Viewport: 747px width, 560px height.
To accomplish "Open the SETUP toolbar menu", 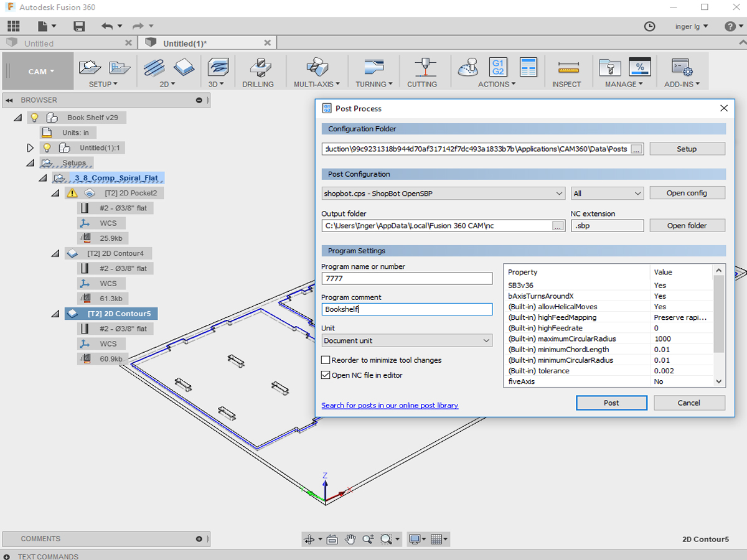I will [103, 84].
